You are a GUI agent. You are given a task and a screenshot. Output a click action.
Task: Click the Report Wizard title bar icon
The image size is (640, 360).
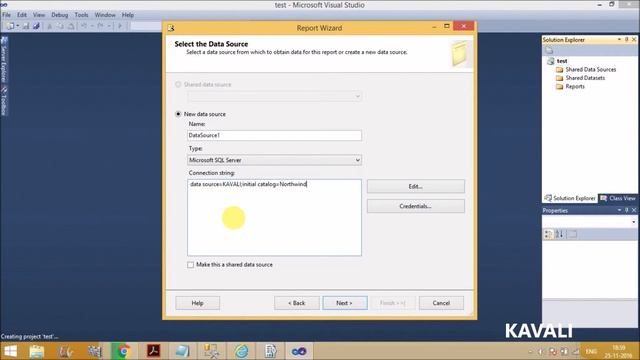click(171, 28)
